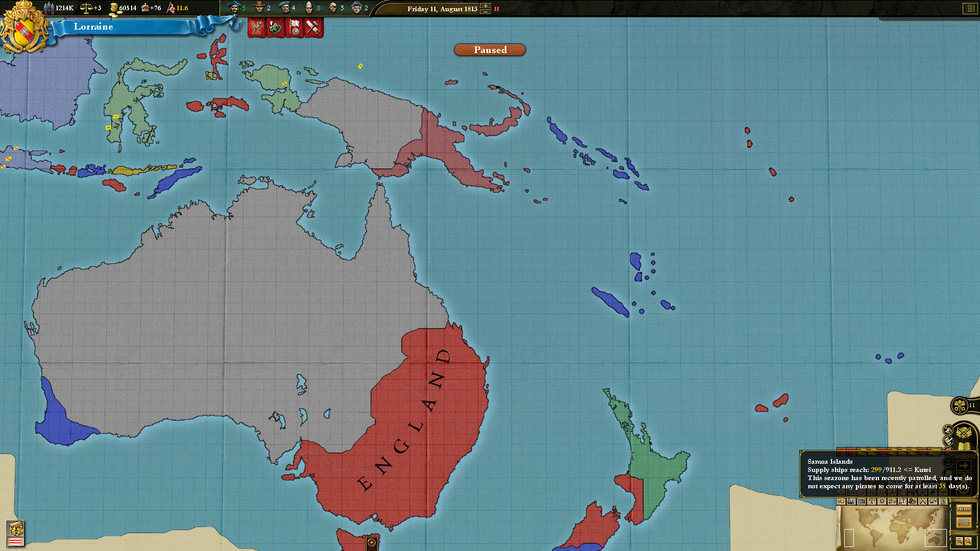Click the date Friday 11, August 1813

(442, 9)
